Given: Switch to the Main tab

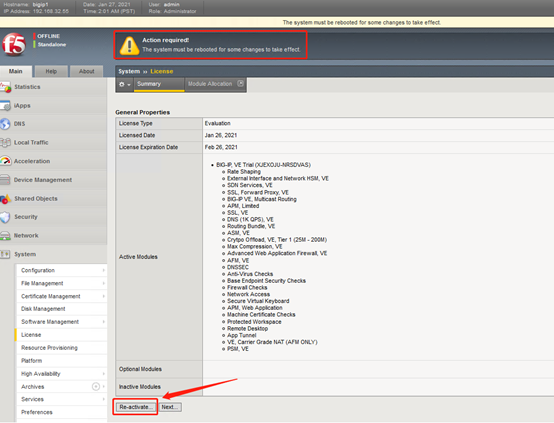Looking at the screenshot, I should 16,71.
